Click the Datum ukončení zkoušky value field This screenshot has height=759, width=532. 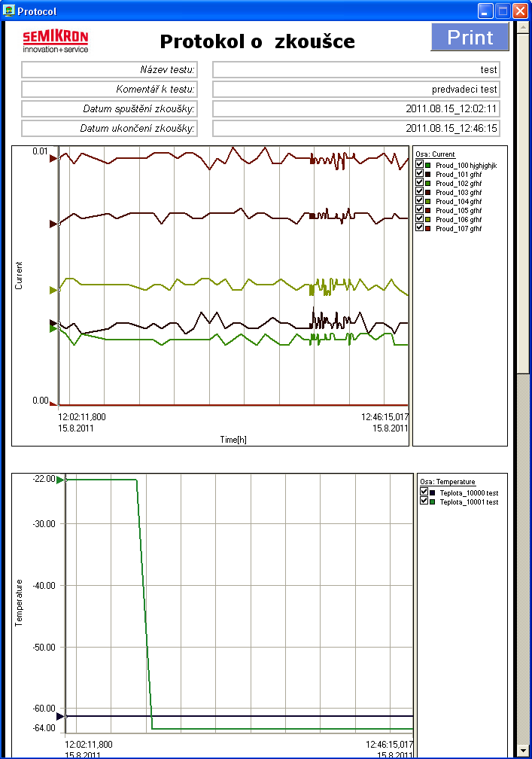pos(356,129)
